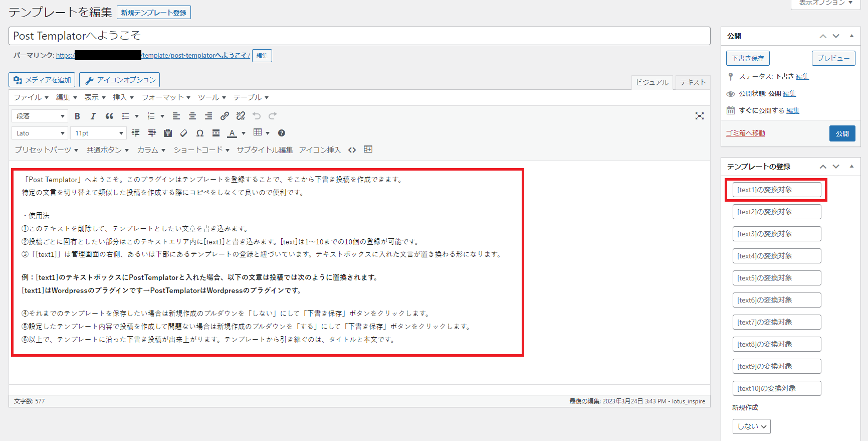
Task: Expand the numbered list style arrow
Action: click(162, 116)
